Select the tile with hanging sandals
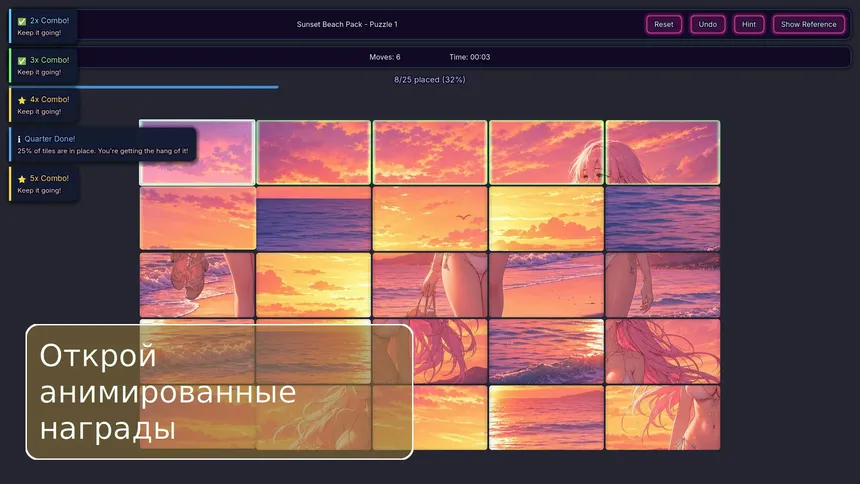860x484 pixels. click(x=197, y=285)
